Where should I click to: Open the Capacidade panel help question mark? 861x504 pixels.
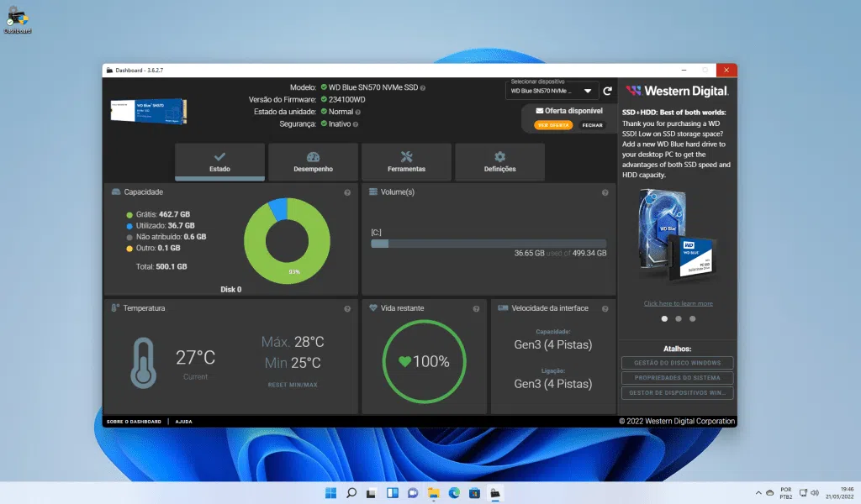pos(346,192)
